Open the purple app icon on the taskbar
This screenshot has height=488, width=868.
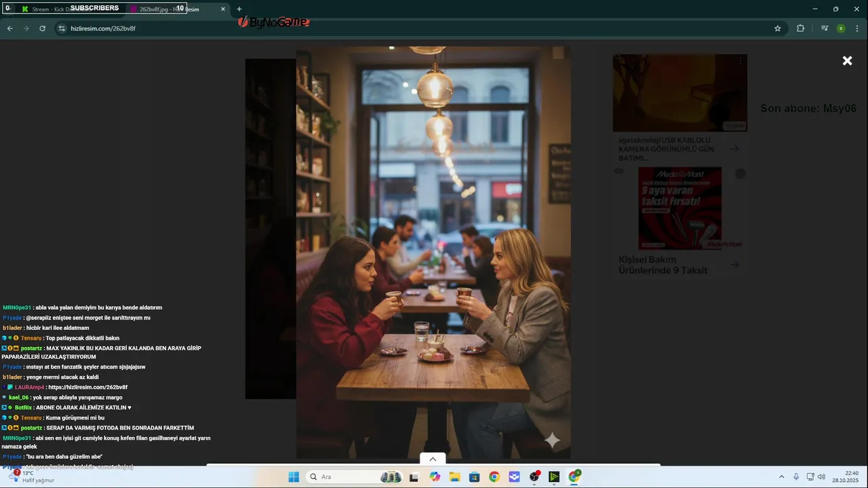pos(514,477)
